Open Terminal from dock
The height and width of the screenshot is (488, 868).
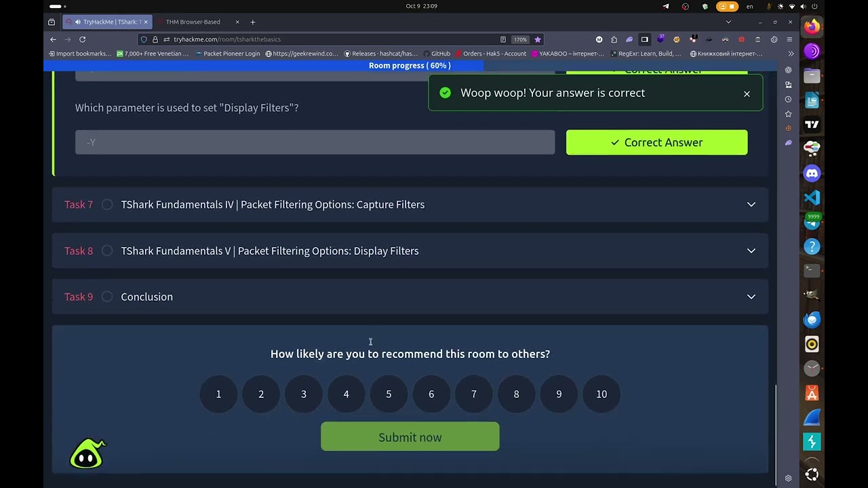812,271
